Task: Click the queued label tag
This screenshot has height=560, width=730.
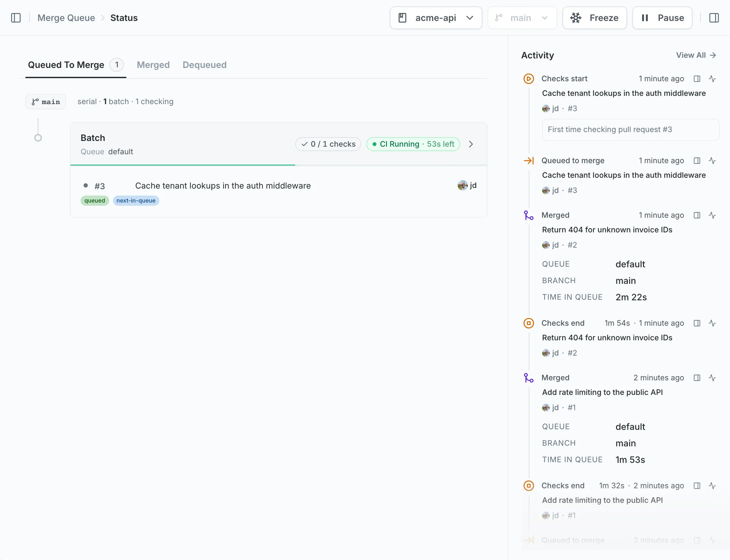Action: [x=95, y=200]
